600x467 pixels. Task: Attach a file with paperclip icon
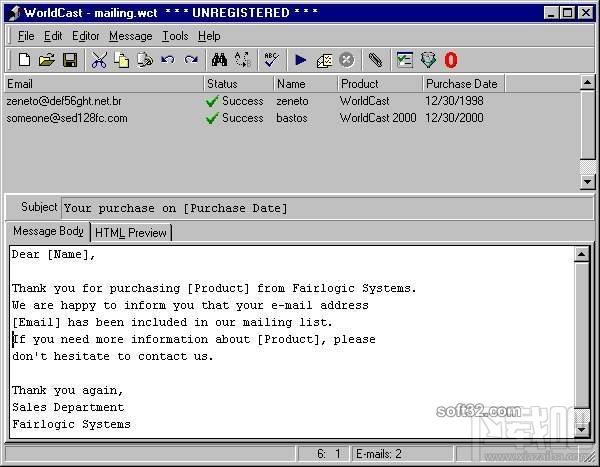[375, 60]
